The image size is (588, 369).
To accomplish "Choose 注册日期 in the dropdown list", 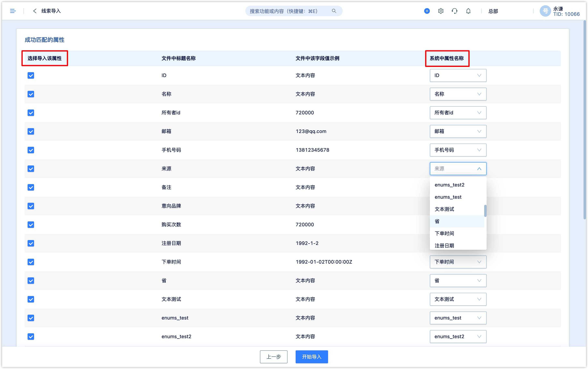I will pyautogui.click(x=457, y=245).
